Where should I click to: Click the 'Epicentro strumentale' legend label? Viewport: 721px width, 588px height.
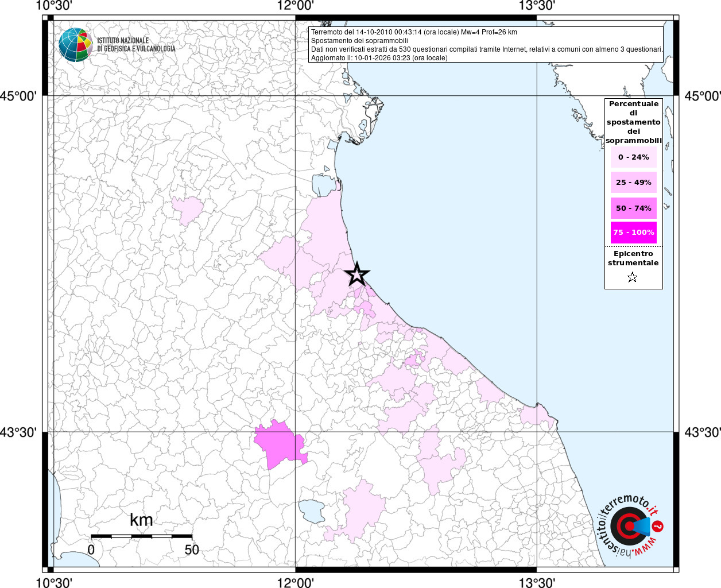pos(633,258)
